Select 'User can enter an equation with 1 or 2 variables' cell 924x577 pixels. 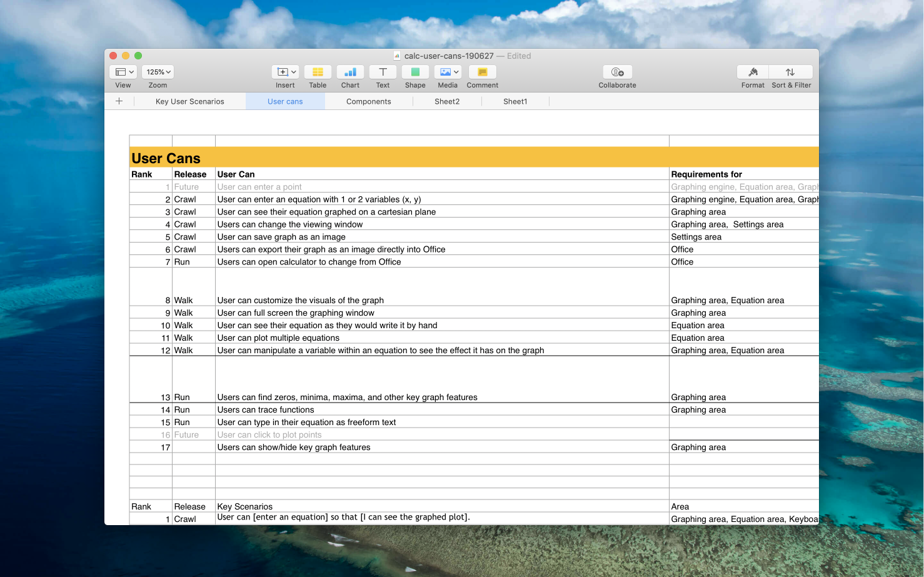point(442,199)
